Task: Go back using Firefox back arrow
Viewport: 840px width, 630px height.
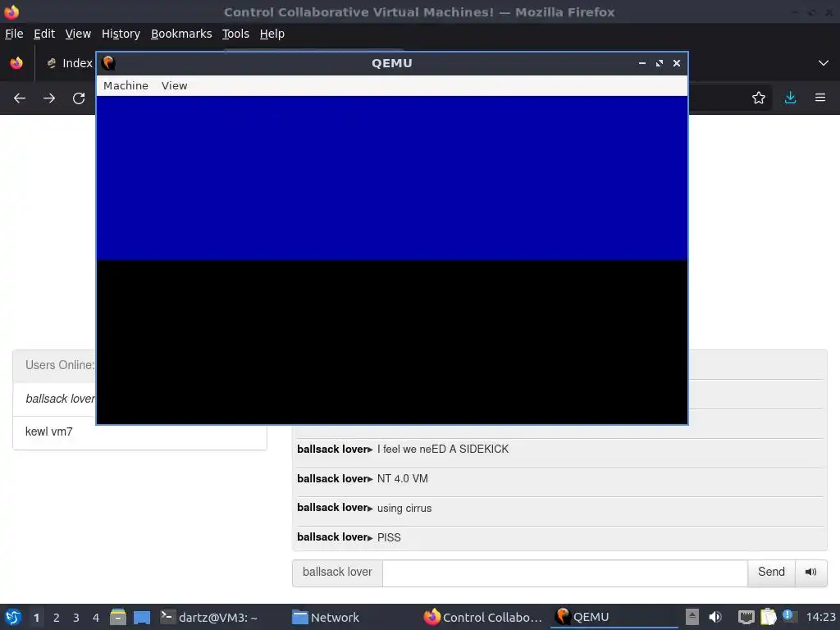Action: tap(20, 98)
